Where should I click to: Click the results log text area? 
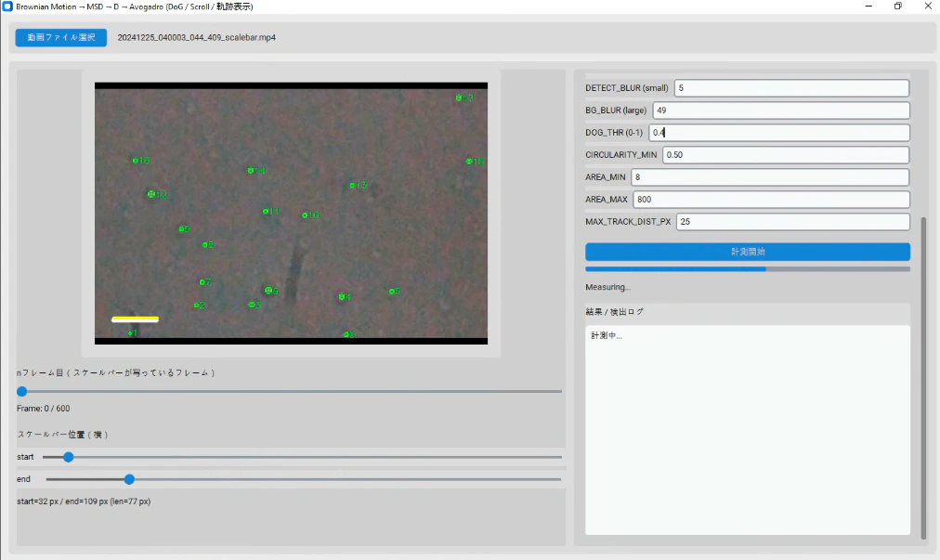coord(748,430)
